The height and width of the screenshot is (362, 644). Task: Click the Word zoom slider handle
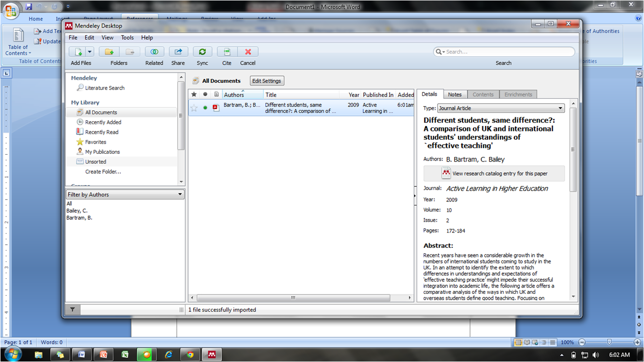pos(609,342)
